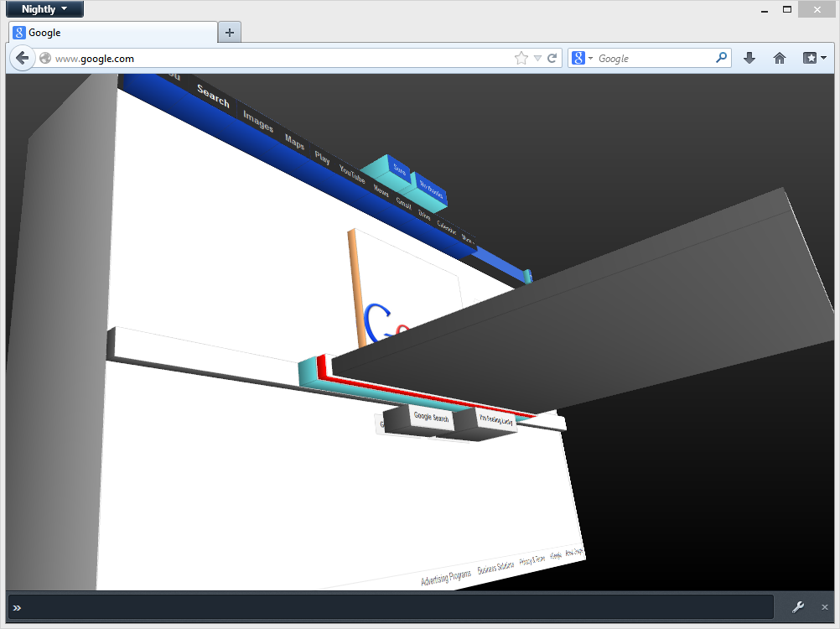Open a new tab with plus button
Viewport: 840px width, 629px height.
click(x=230, y=33)
